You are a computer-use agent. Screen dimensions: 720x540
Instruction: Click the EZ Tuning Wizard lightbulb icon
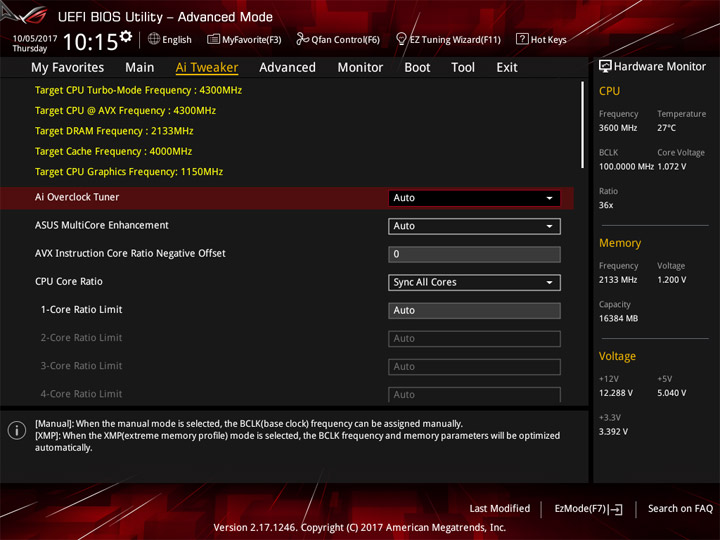pos(401,39)
